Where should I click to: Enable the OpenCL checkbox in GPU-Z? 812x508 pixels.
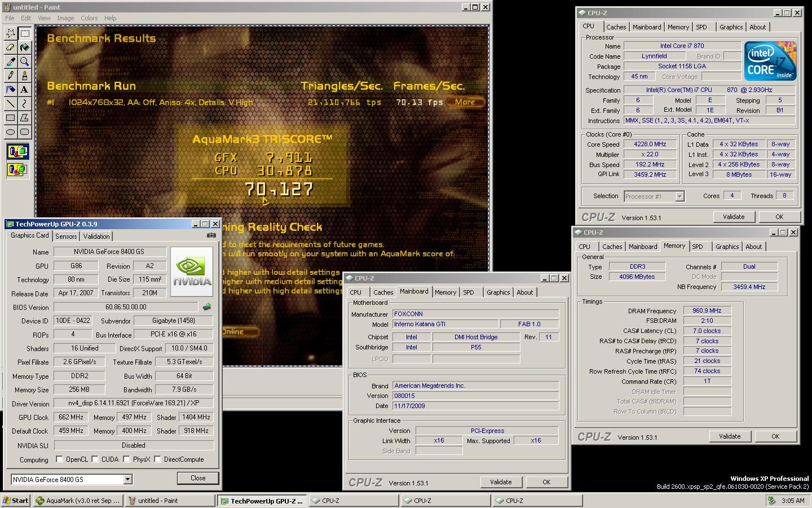(59, 459)
